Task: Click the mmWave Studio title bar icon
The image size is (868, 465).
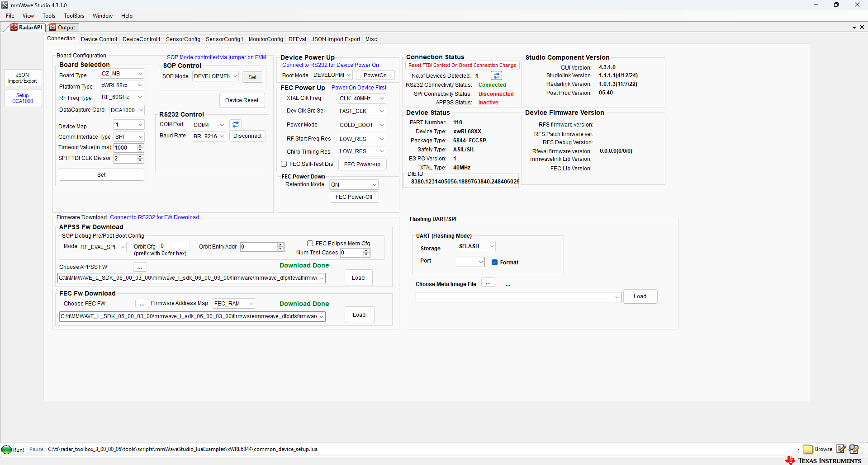Action: tap(5, 5)
